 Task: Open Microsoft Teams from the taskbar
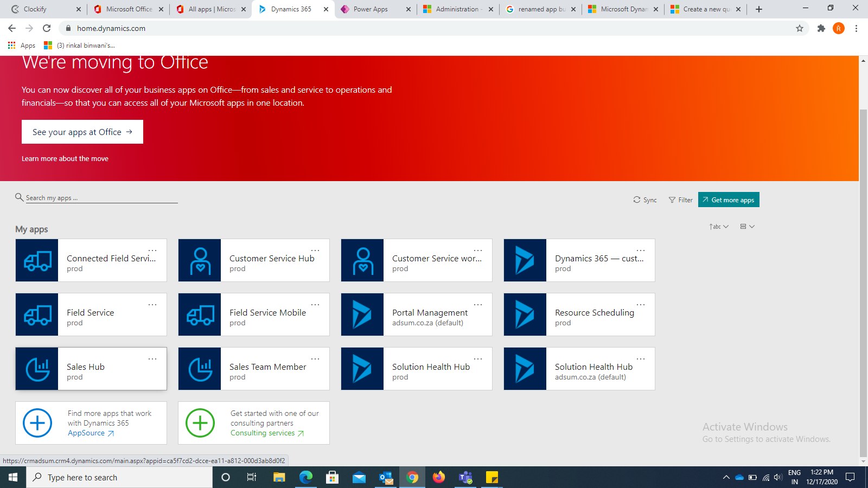[465, 477]
